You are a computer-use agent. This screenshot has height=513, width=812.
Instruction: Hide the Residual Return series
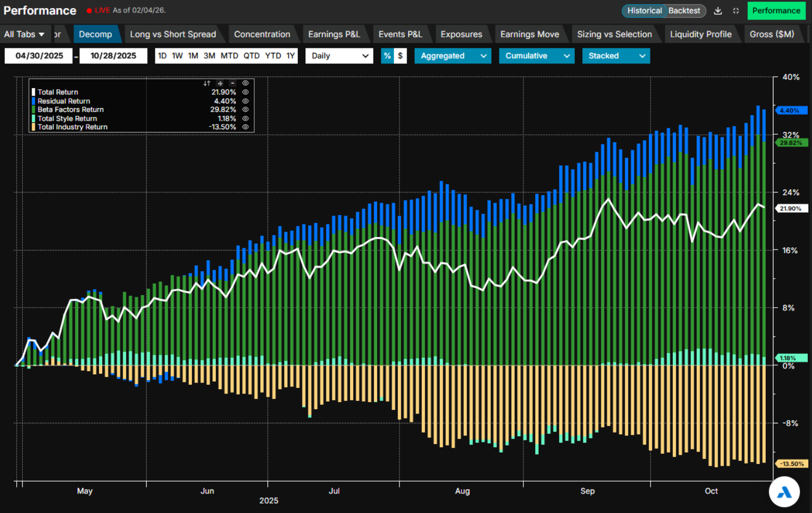click(x=246, y=101)
